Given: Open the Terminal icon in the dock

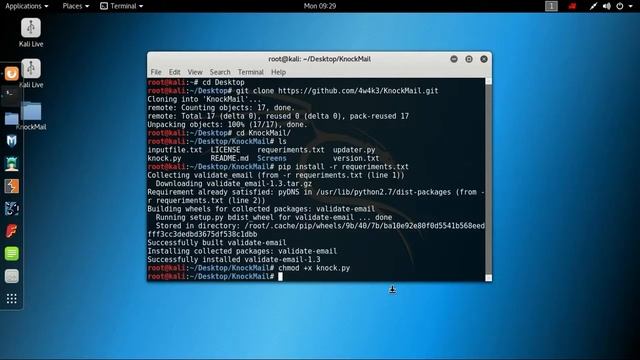Looking at the screenshot, I should pos(11,96).
